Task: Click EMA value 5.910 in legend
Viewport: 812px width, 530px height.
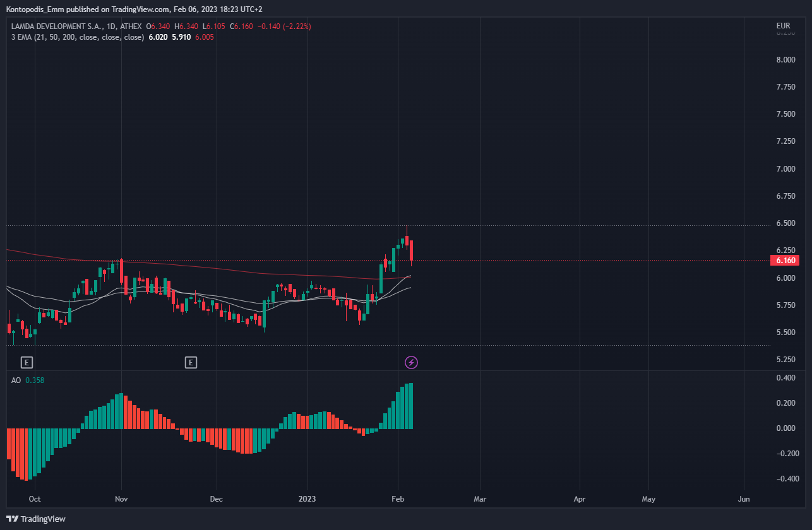Action: 181,37
